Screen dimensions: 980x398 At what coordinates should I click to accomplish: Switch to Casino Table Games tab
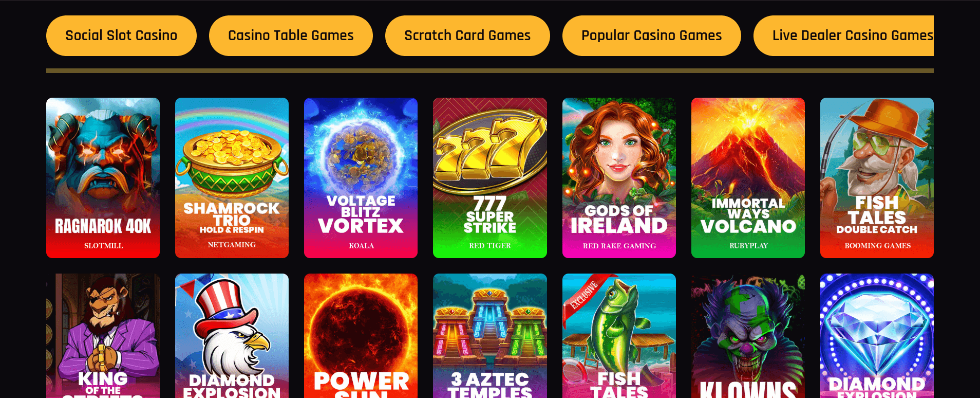291,35
